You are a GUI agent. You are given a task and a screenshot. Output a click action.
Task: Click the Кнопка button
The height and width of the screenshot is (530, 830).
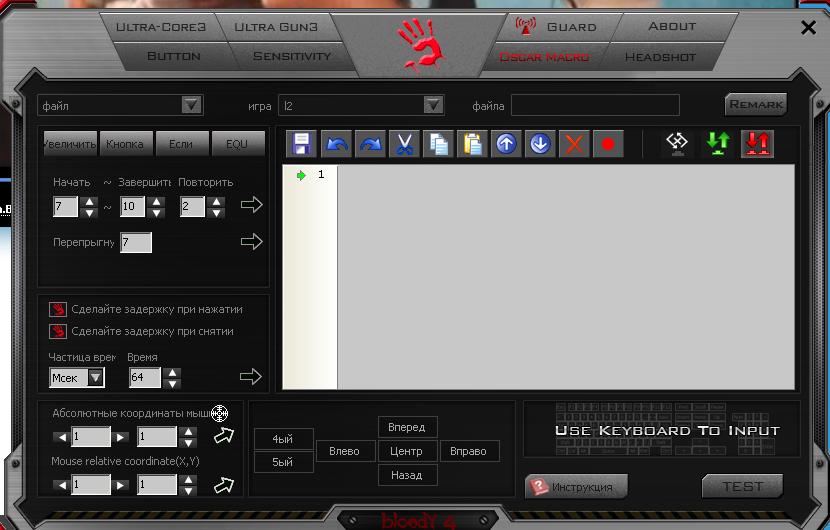click(x=126, y=143)
